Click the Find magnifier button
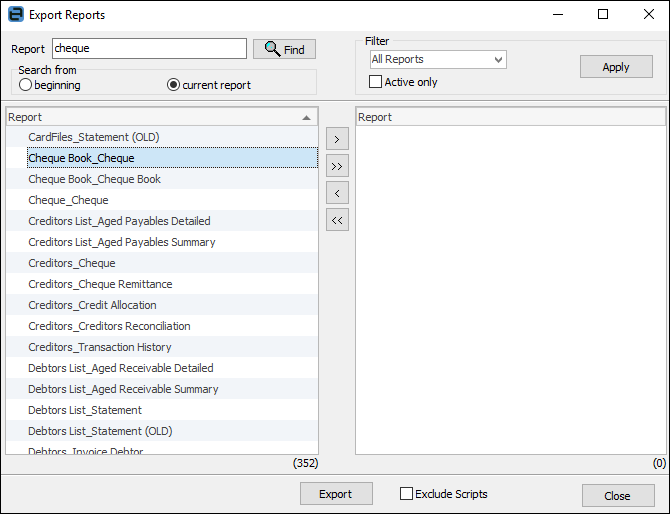The image size is (670, 514). (284, 49)
